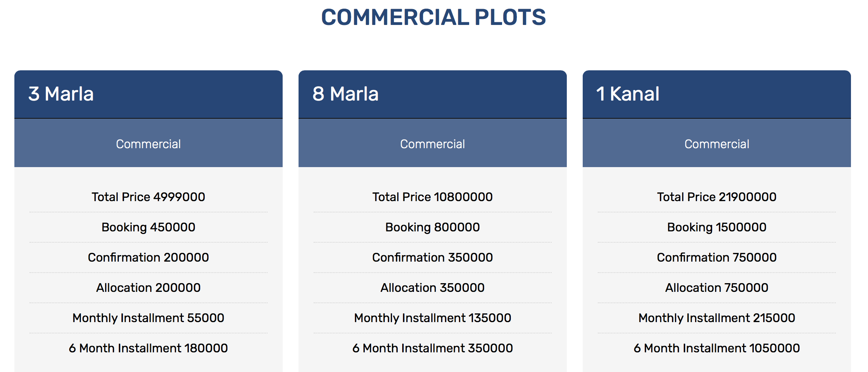
Task: Click Confirmation 200000 in 3 Marla card
Action: click(x=148, y=257)
